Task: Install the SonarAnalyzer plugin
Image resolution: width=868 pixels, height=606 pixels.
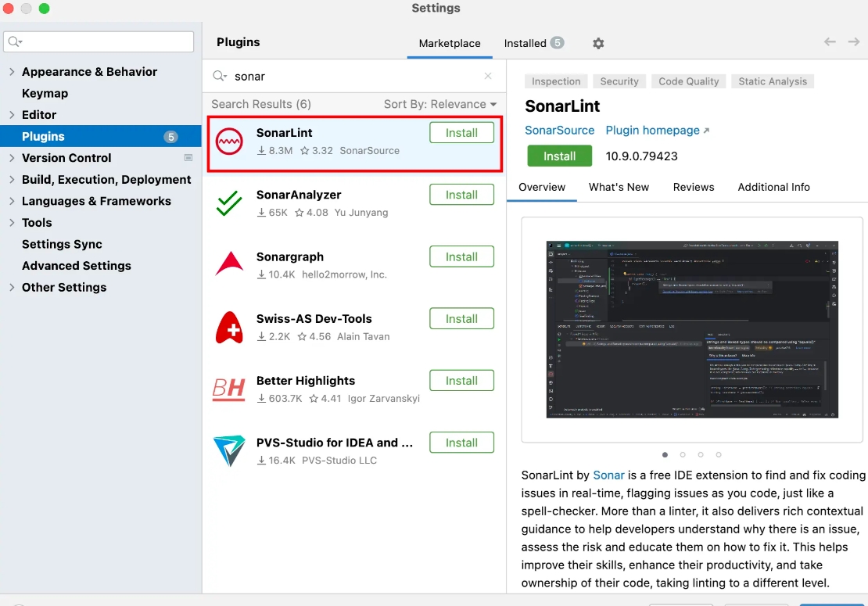Action: 461,195
